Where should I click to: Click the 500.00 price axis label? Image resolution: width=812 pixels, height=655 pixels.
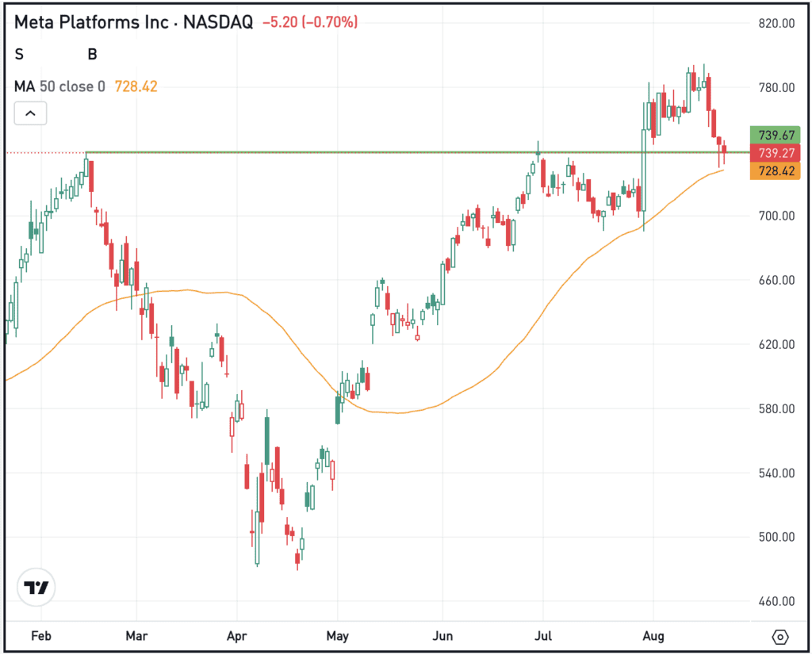click(x=776, y=537)
